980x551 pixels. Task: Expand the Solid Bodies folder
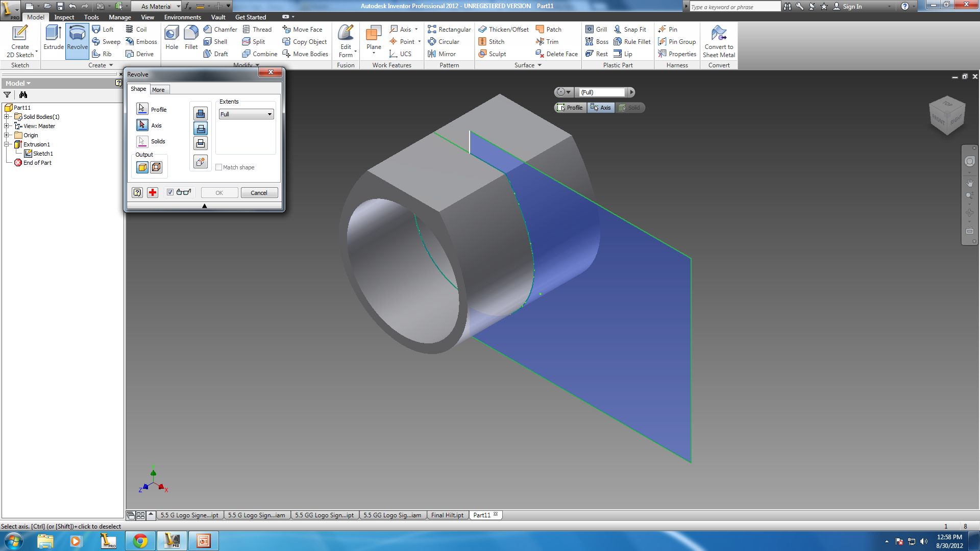pyautogui.click(x=7, y=116)
